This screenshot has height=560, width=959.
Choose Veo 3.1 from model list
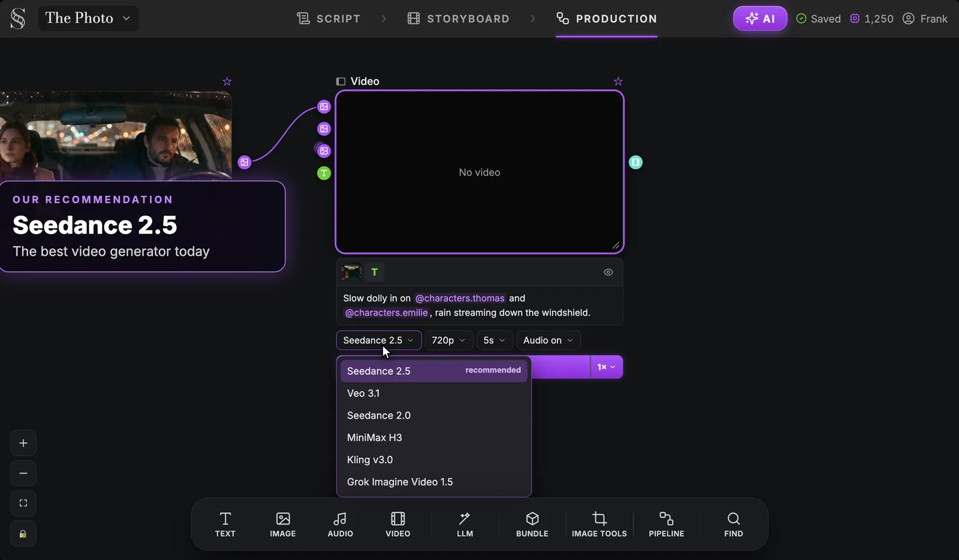(x=434, y=393)
